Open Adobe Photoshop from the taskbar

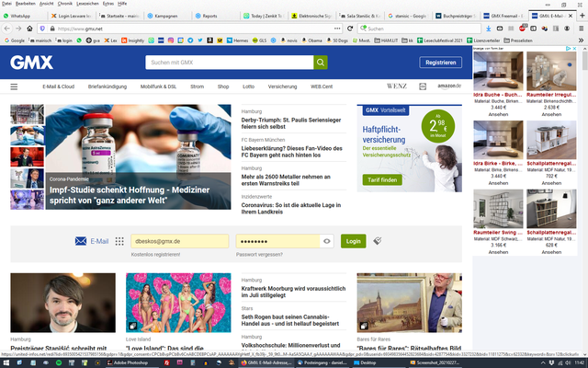(128, 362)
